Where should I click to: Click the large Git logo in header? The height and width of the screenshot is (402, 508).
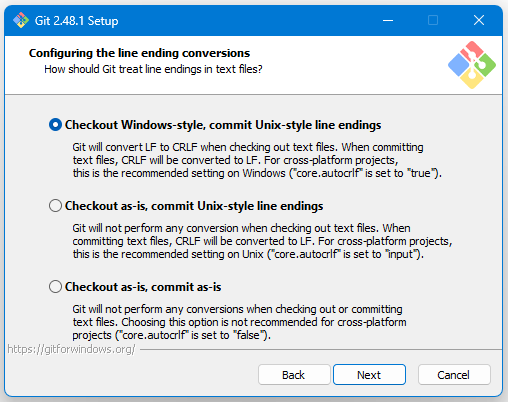[472, 65]
